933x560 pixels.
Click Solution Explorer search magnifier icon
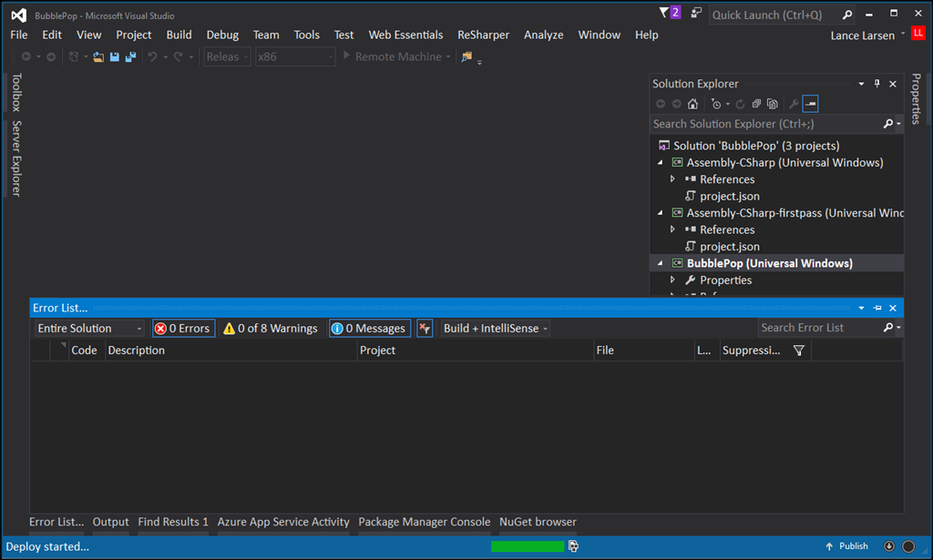tap(888, 124)
